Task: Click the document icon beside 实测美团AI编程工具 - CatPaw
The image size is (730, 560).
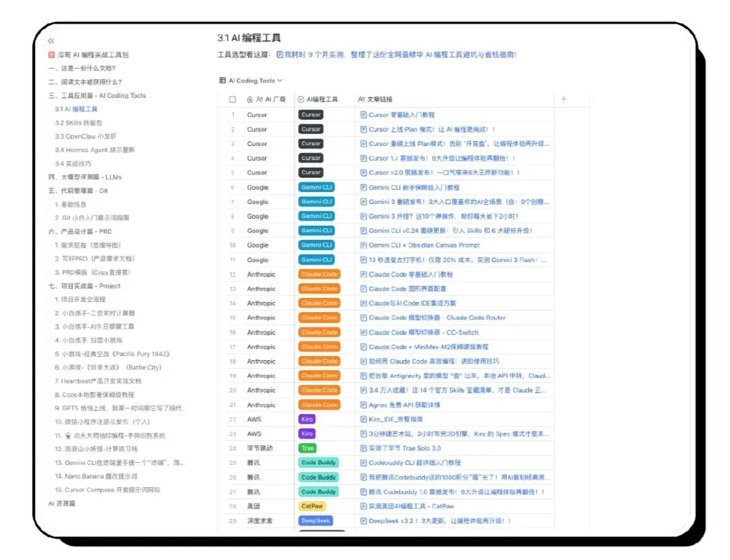Action: [x=364, y=506]
